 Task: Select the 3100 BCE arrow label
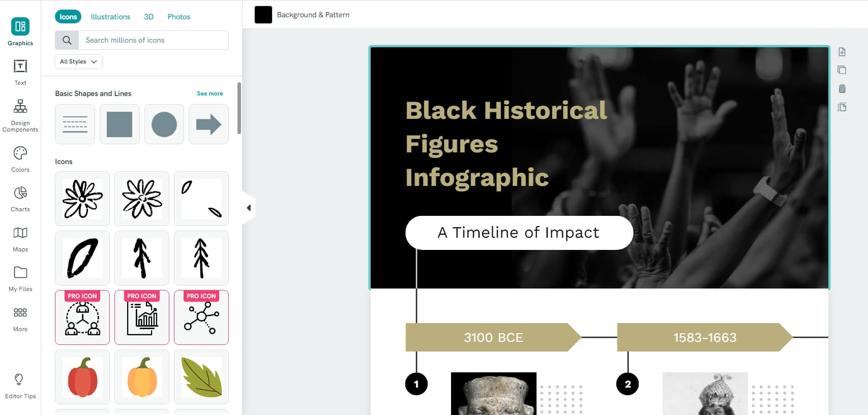(493, 337)
